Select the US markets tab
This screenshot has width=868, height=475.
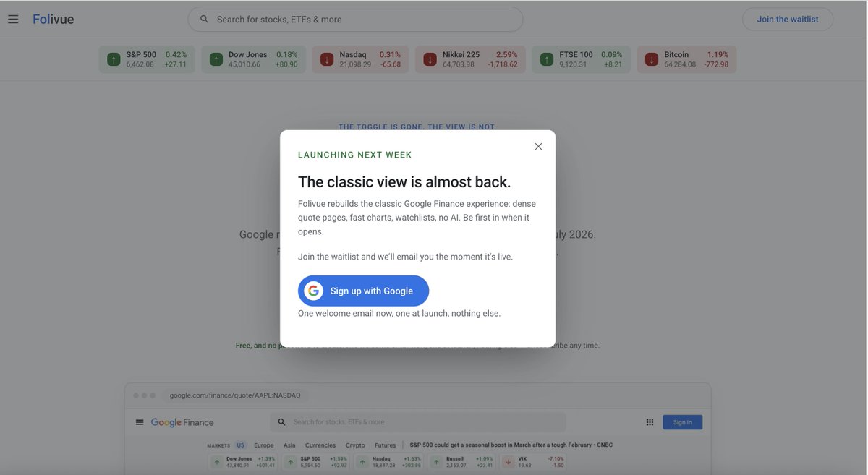pyautogui.click(x=241, y=445)
